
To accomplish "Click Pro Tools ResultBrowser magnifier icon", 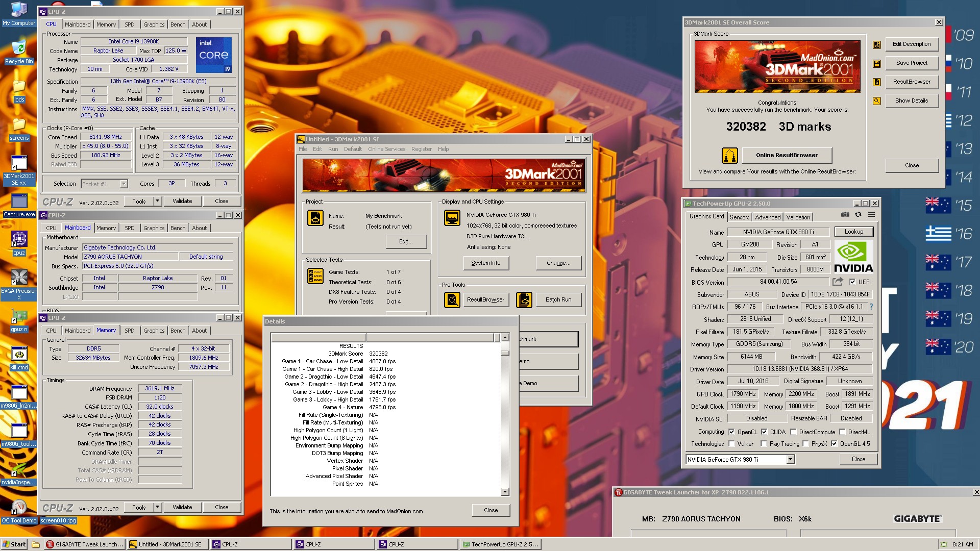I will coord(452,299).
